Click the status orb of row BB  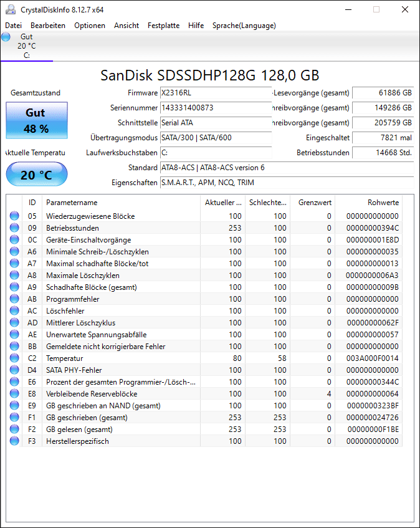[x=14, y=346]
